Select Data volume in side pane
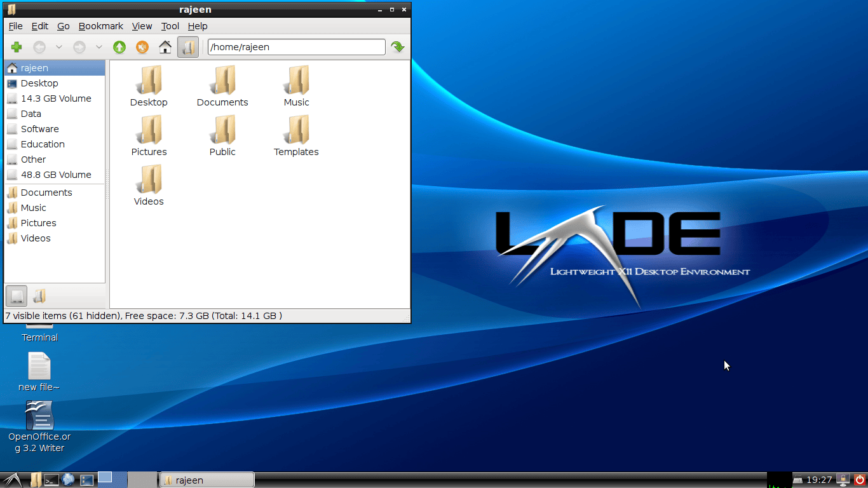Viewport: 868px width, 488px height. [55, 114]
